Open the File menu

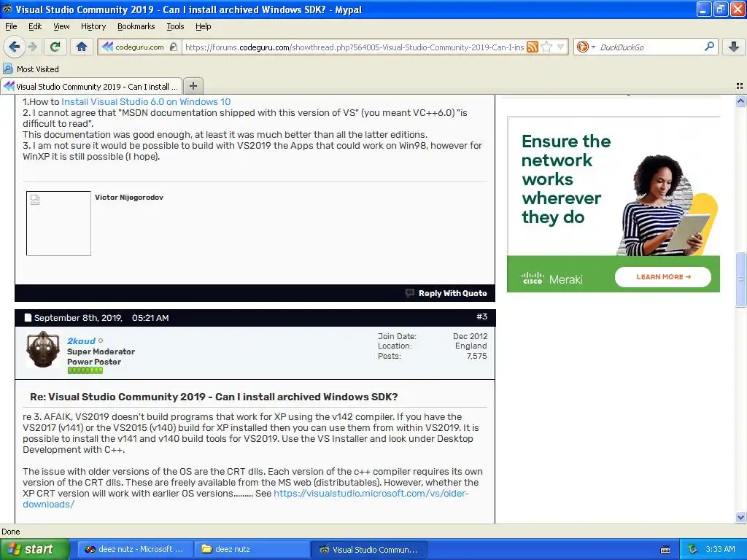(x=11, y=26)
